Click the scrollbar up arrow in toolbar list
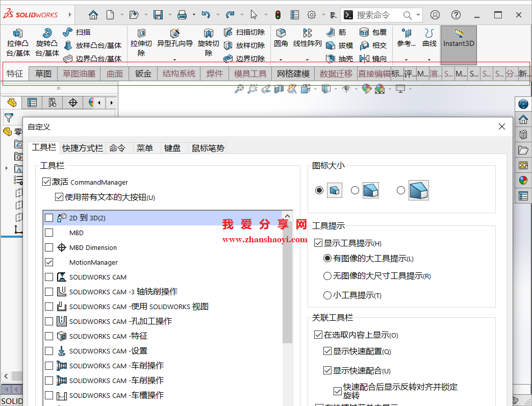The height and width of the screenshot is (406, 532). pyautogui.click(x=287, y=215)
